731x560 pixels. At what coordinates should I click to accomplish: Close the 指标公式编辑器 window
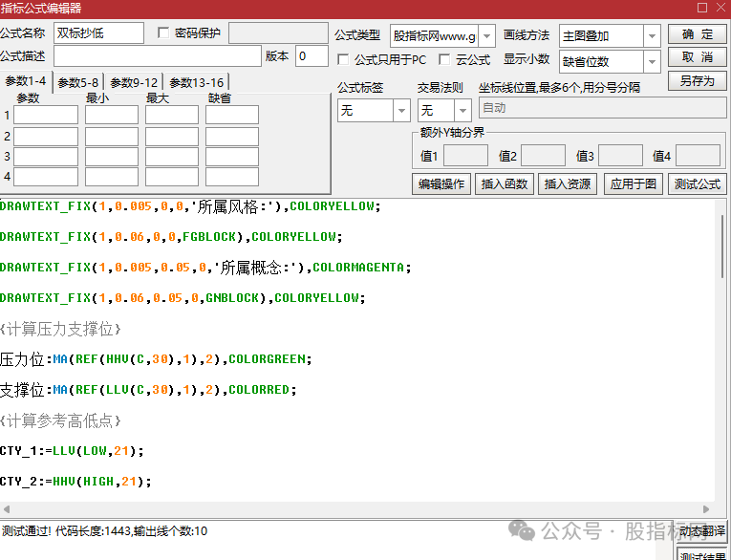[721, 8]
